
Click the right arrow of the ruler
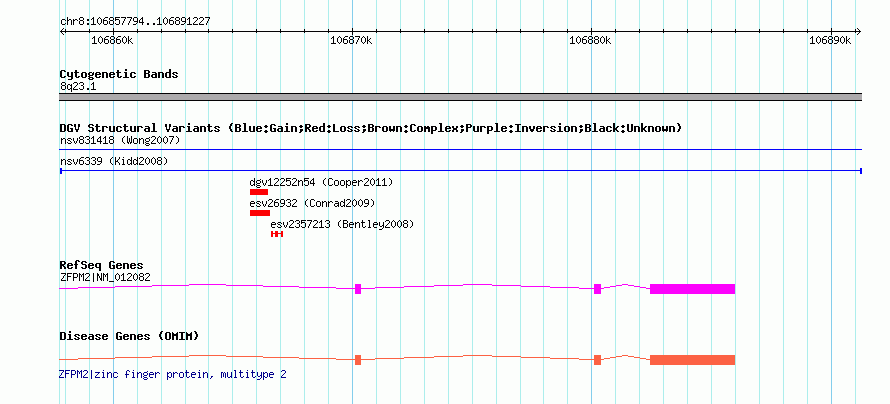(858, 31)
